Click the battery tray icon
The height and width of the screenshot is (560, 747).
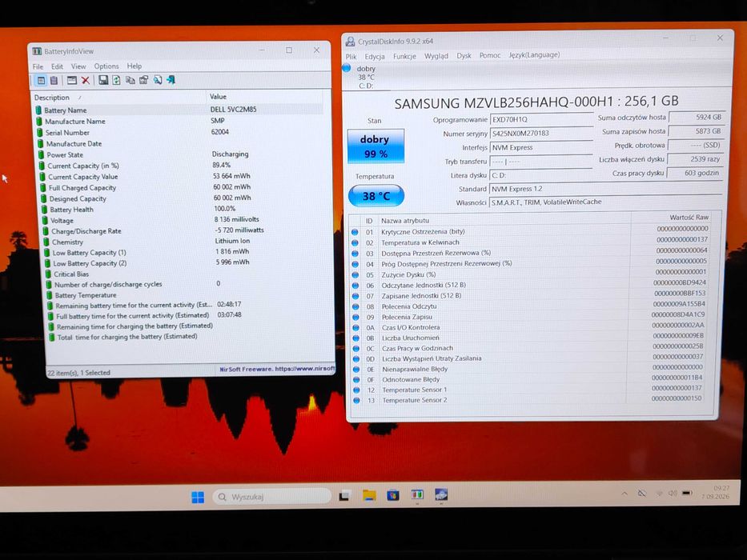click(x=687, y=494)
